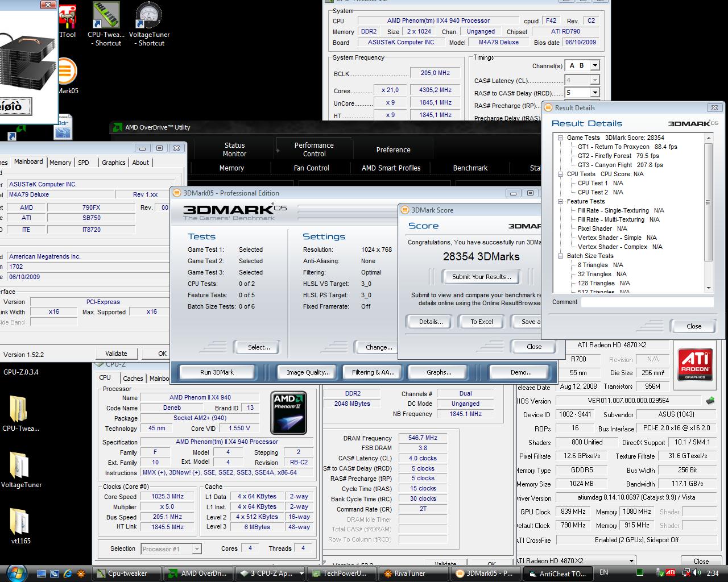Screen dimensions: 728x582
Task: Click the Image Quality... button
Action: (308, 372)
